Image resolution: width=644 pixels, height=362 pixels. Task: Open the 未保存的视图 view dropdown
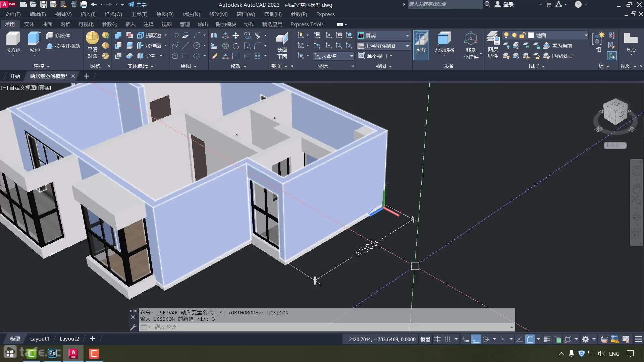pyautogui.click(x=383, y=46)
